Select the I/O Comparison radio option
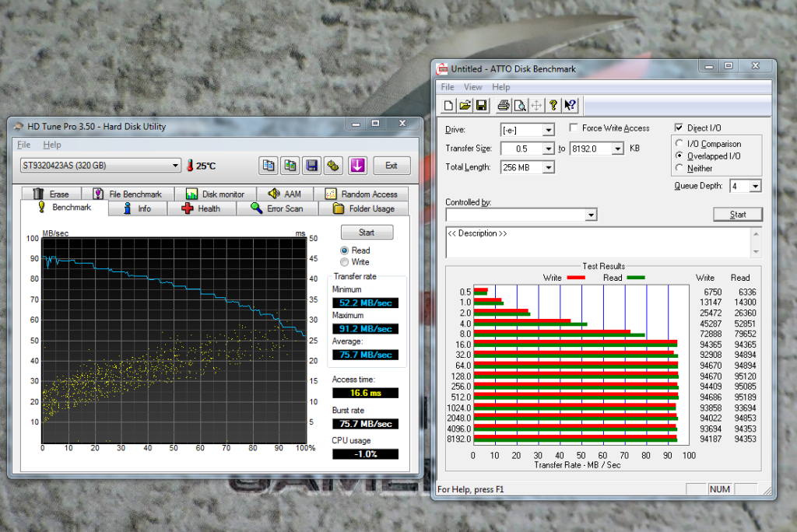Screen dimensions: 797x532 680,144
